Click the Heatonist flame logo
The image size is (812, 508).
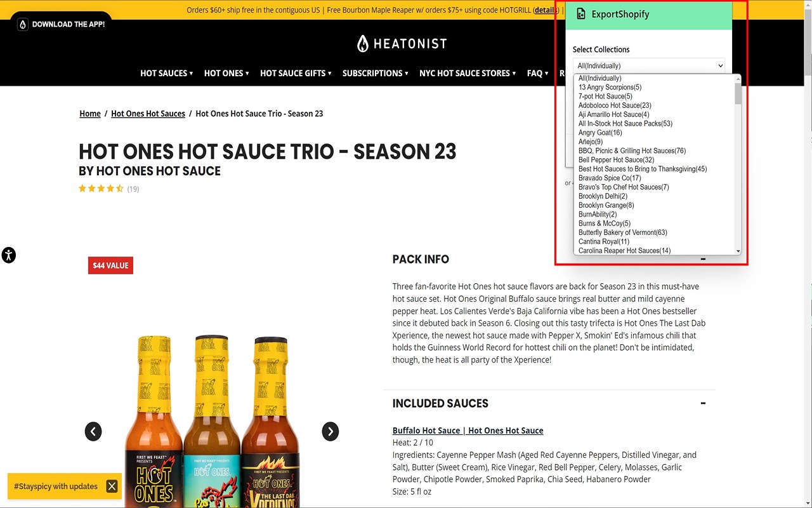363,43
